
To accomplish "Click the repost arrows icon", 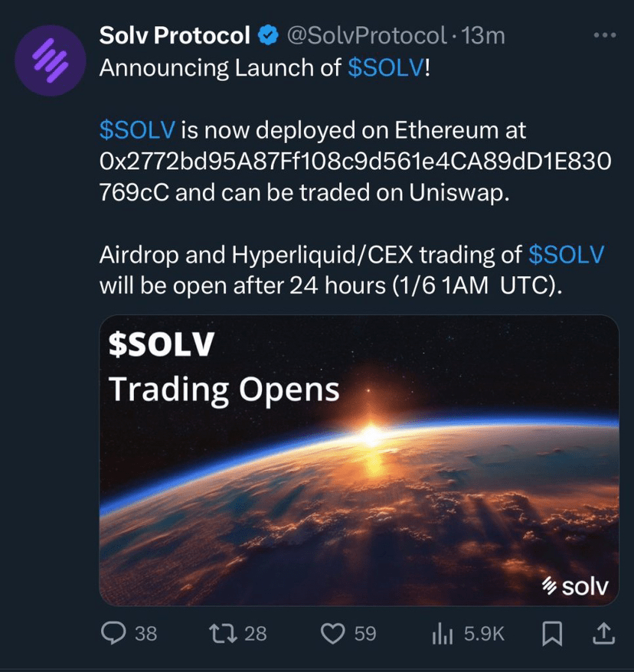I will tap(223, 633).
